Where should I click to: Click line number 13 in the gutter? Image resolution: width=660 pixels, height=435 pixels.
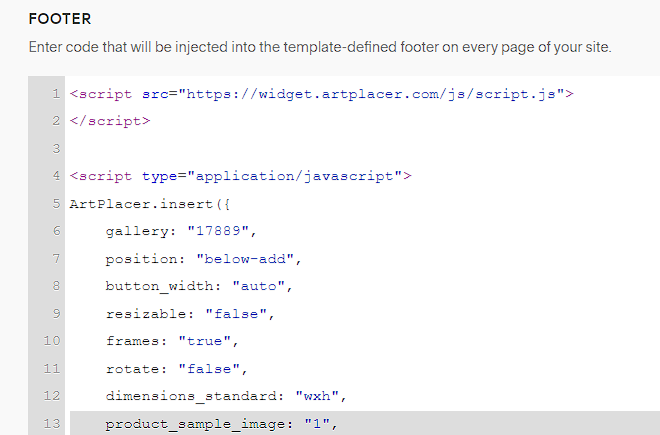[x=52, y=424]
